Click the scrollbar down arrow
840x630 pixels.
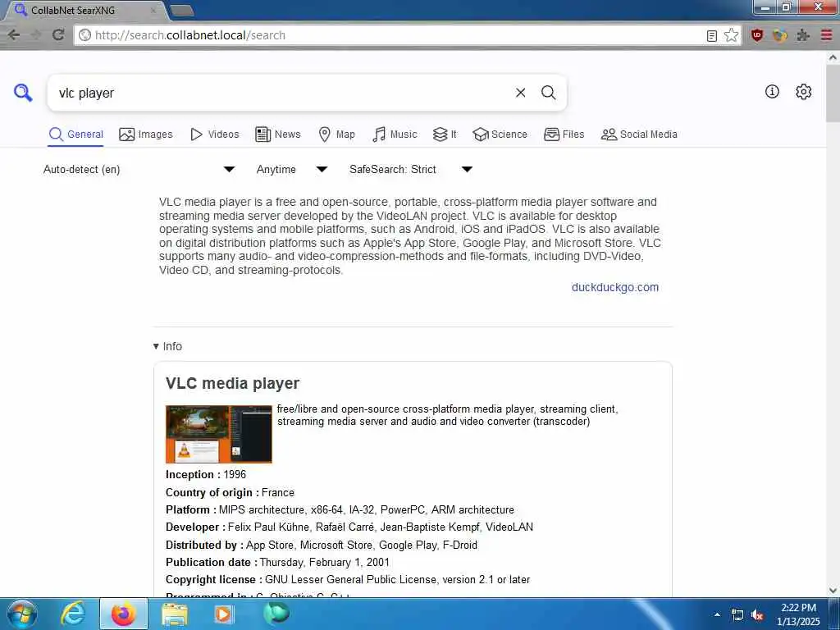click(x=833, y=591)
